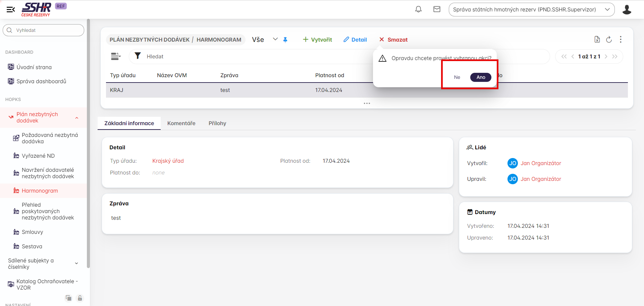Open the user profile avatar menu
This screenshot has height=306, width=644.
click(627, 9)
